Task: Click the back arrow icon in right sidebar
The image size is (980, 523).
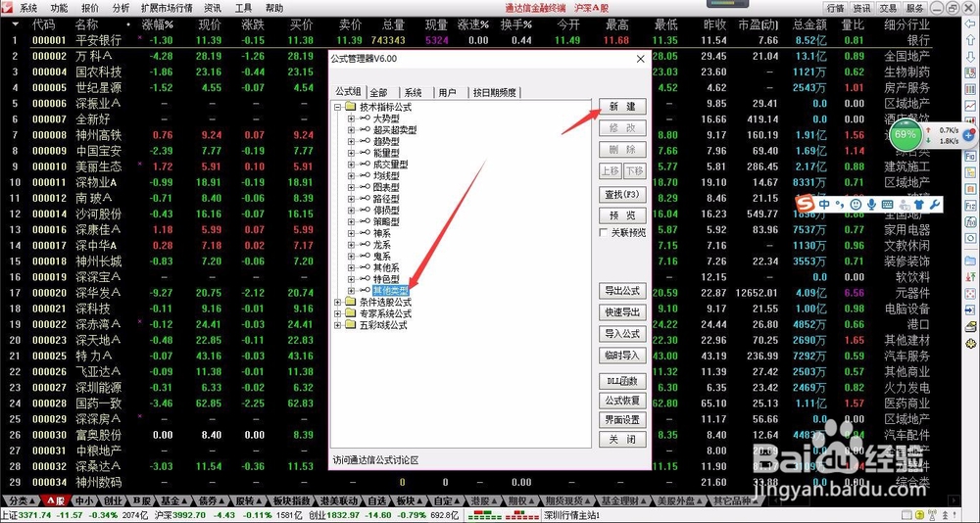Action: click(x=970, y=25)
